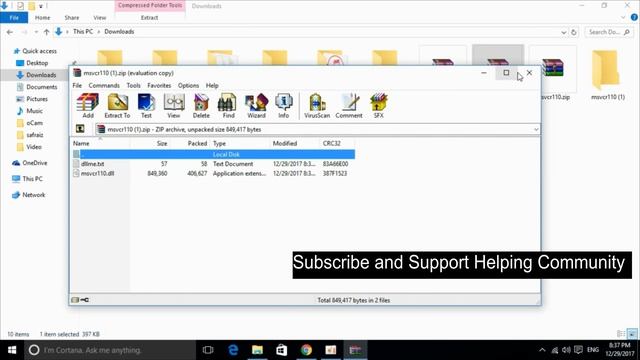The image size is (640, 360).
Task: Open Task View on taskbar
Action: (208, 350)
